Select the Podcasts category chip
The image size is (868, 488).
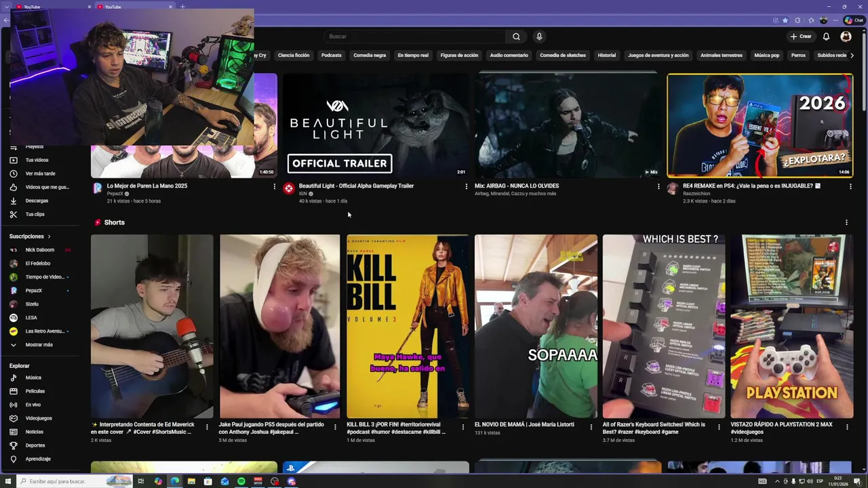click(x=332, y=56)
